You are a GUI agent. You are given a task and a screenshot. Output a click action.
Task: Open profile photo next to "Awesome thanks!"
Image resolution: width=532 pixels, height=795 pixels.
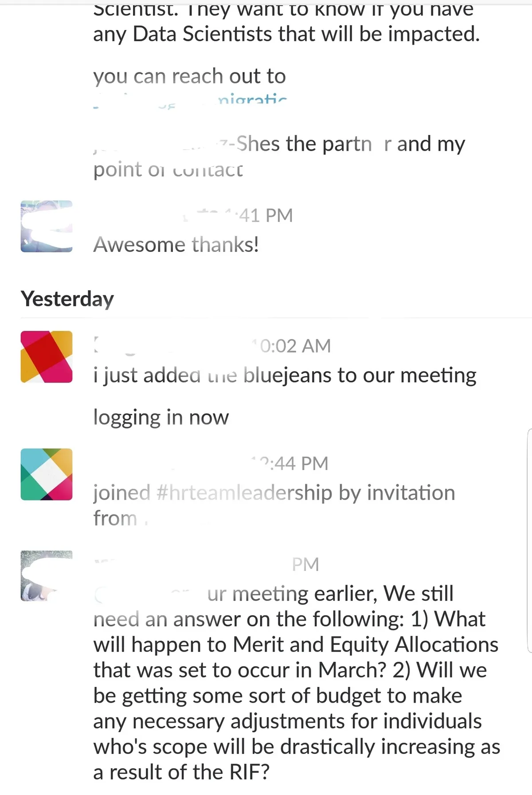coord(47,226)
